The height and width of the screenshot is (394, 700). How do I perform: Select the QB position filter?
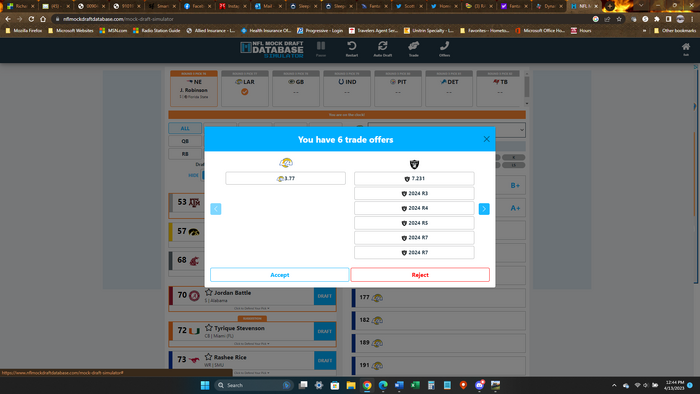185,141
